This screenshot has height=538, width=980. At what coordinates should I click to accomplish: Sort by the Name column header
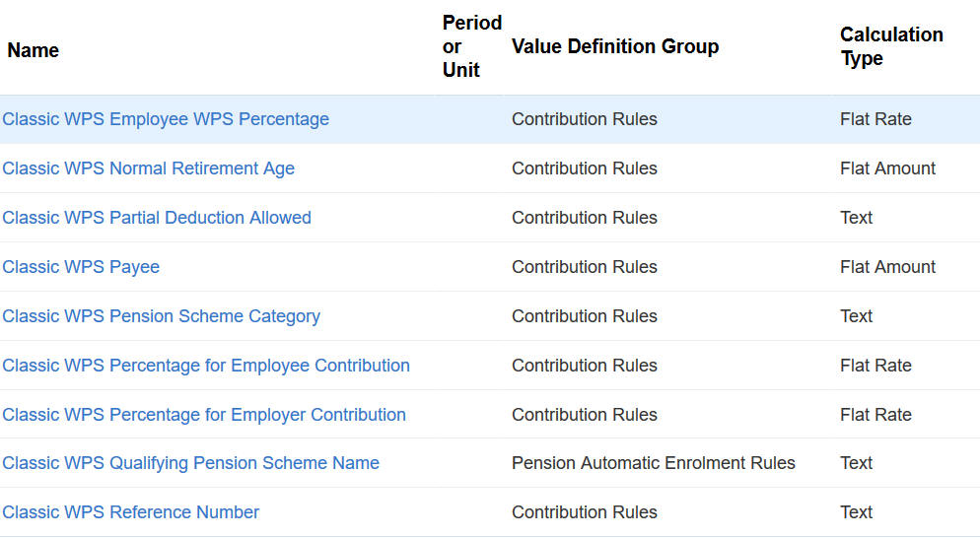(x=34, y=50)
